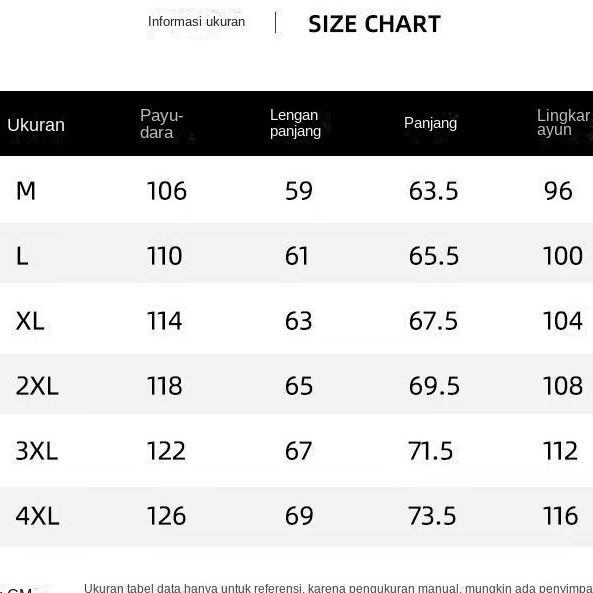Click the 106 chest value for M
Image resolution: width=593 pixels, height=593 pixels.
point(167,191)
